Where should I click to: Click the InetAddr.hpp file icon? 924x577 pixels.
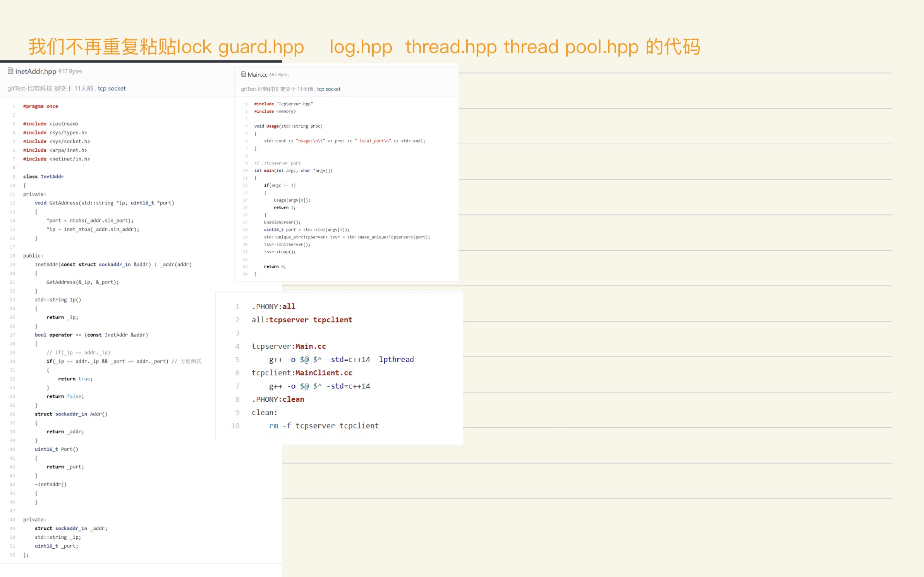(x=10, y=71)
